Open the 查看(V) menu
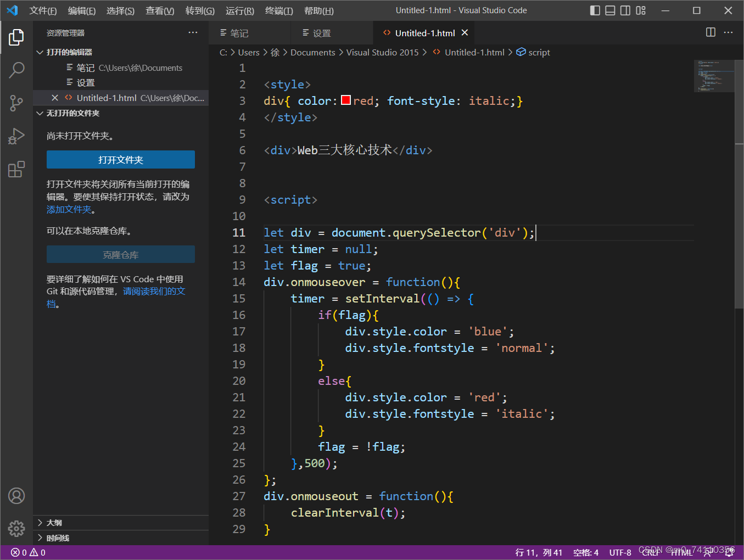The width and height of the screenshot is (744, 560). coord(160,10)
